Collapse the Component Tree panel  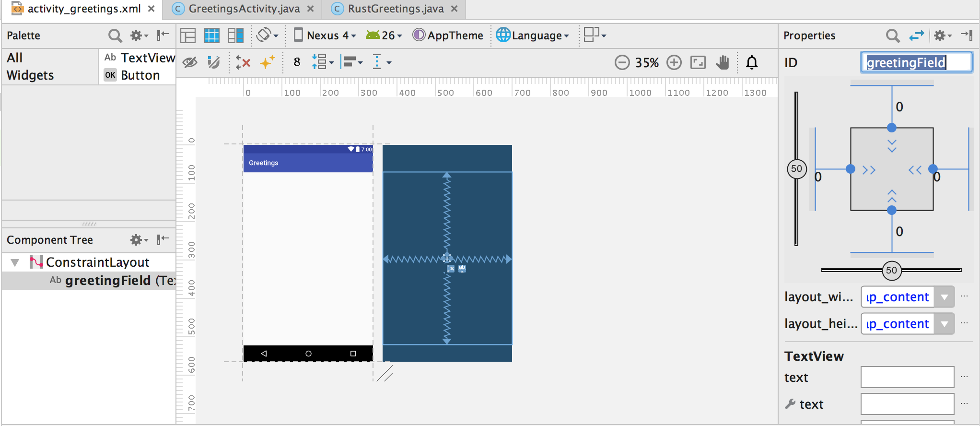[163, 239]
